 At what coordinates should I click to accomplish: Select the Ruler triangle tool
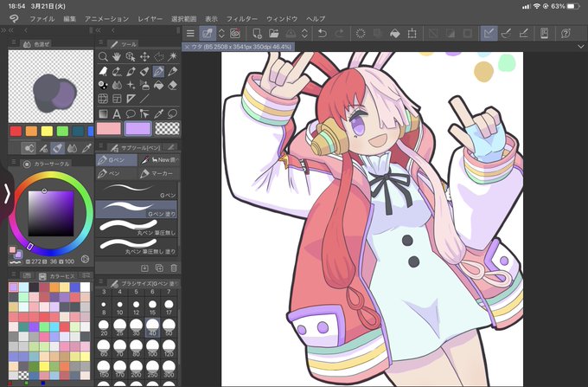[x=131, y=99]
